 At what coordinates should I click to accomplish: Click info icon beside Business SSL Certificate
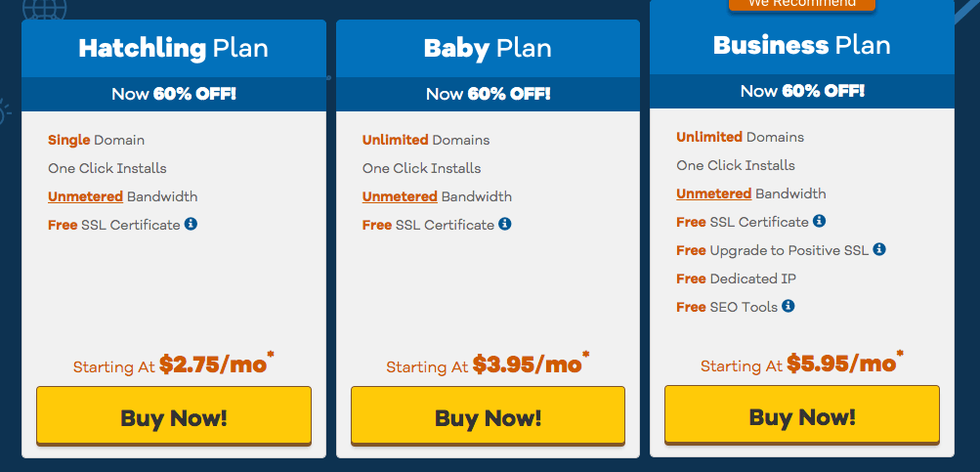coord(820,221)
